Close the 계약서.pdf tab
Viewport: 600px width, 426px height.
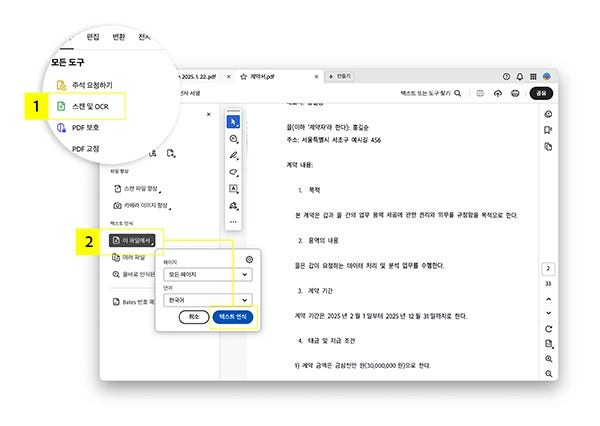pyautogui.click(x=316, y=77)
